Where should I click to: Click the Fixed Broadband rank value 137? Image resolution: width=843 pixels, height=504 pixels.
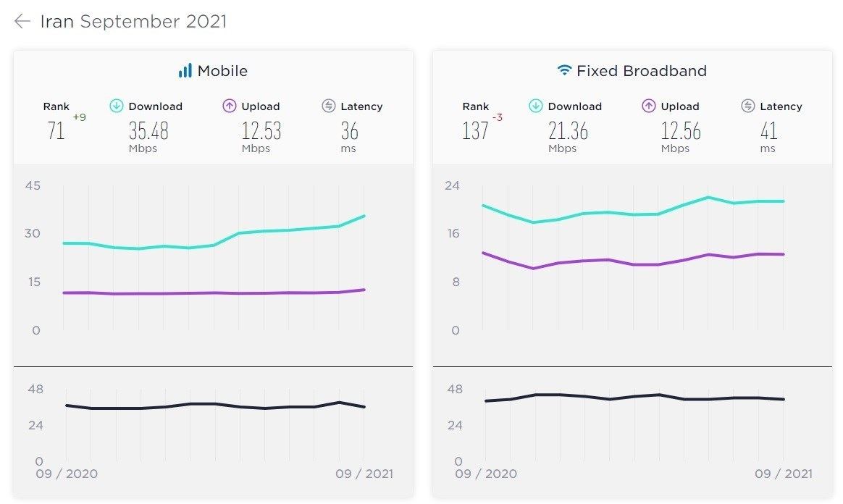point(475,132)
